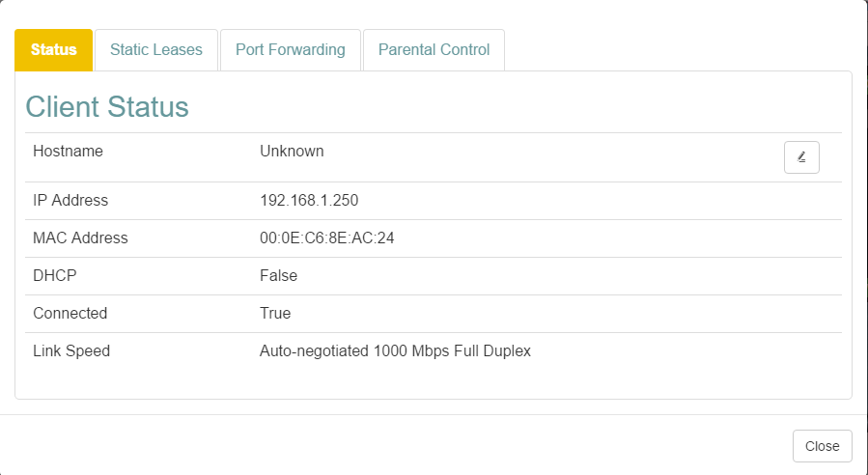Click the DHCP row label
Viewport: 868px width, 475px height.
click(x=54, y=276)
